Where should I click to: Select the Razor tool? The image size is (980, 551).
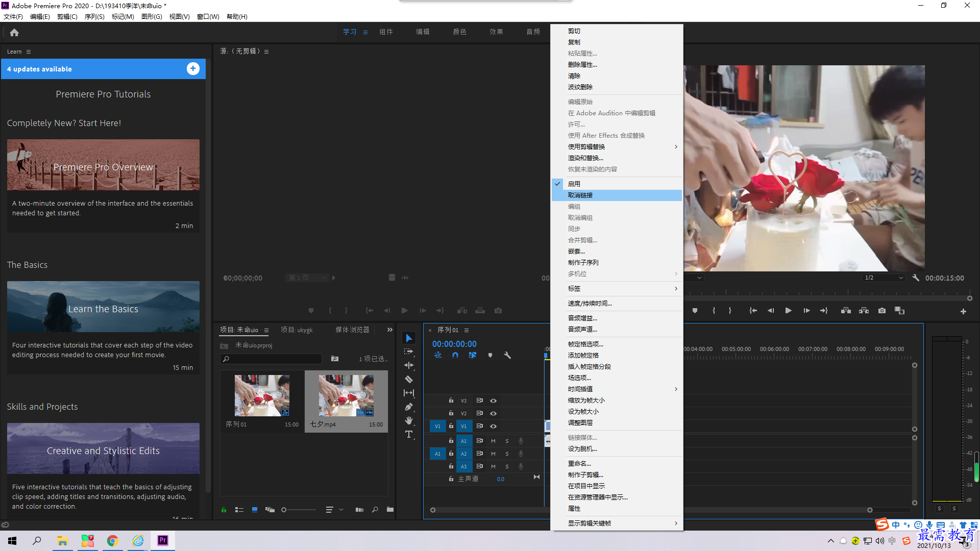tap(409, 379)
